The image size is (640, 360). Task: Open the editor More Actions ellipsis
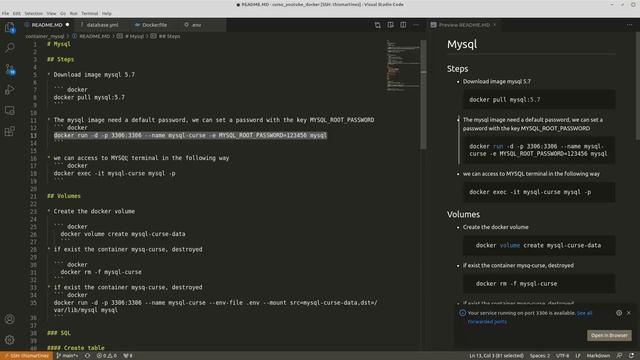pyautogui.click(x=416, y=25)
